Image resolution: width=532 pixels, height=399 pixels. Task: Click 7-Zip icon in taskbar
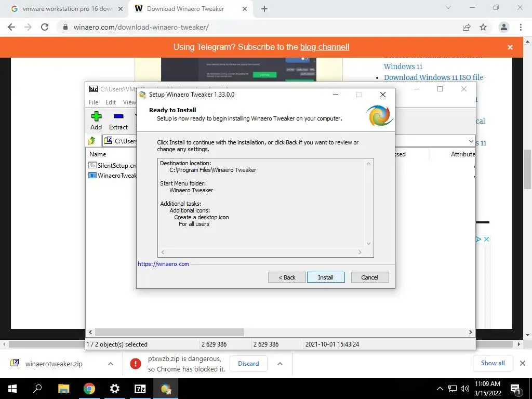(140, 389)
